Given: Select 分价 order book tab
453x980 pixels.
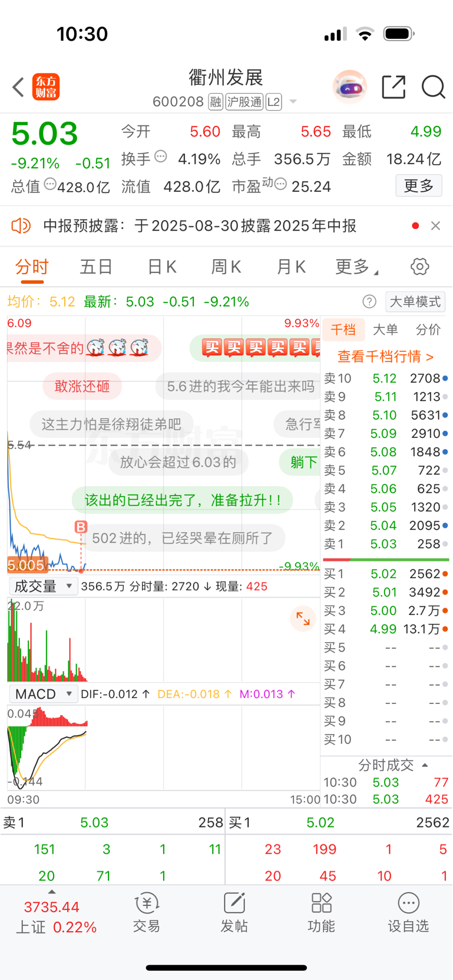Looking at the screenshot, I should [x=428, y=330].
